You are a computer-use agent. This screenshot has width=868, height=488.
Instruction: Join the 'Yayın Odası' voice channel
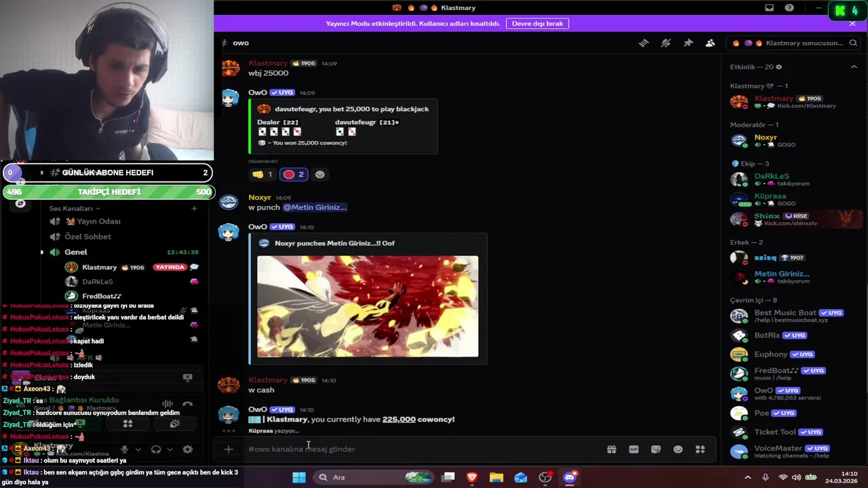tap(98, 221)
